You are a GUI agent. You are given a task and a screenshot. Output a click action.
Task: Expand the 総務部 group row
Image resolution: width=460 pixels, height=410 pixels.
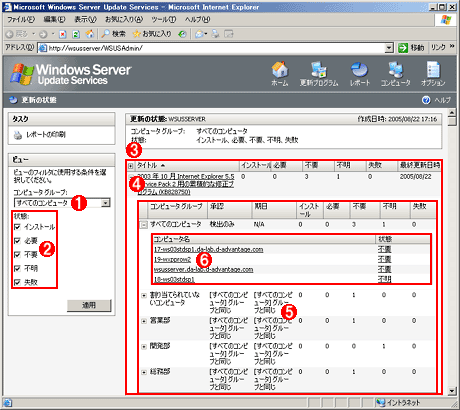[144, 372]
